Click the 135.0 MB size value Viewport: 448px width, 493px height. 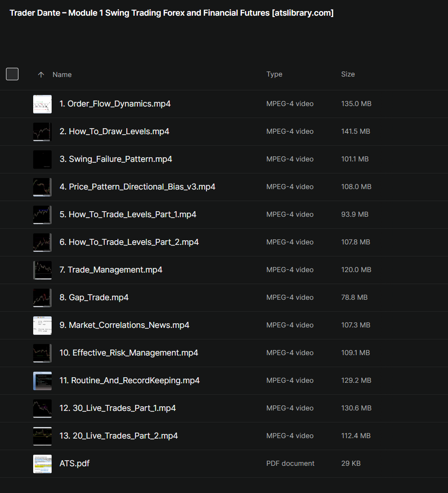pyautogui.click(x=356, y=104)
